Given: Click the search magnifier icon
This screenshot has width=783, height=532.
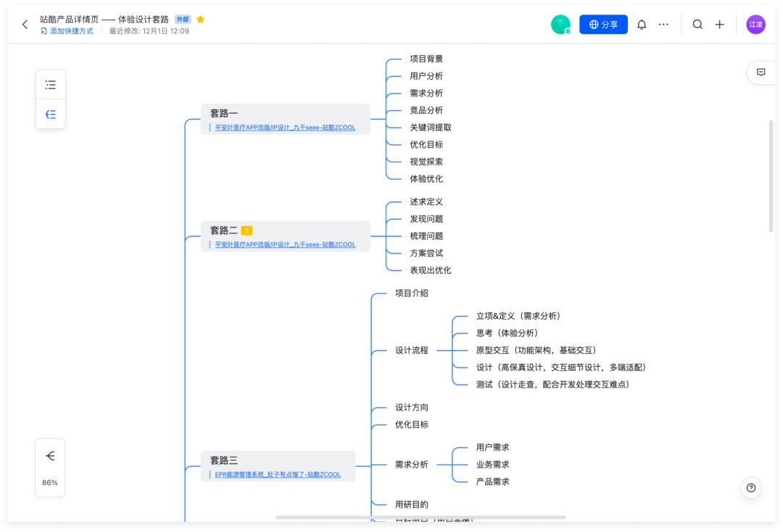Looking at the screenshot, I should pyautogui.click(x=697, y=25).
